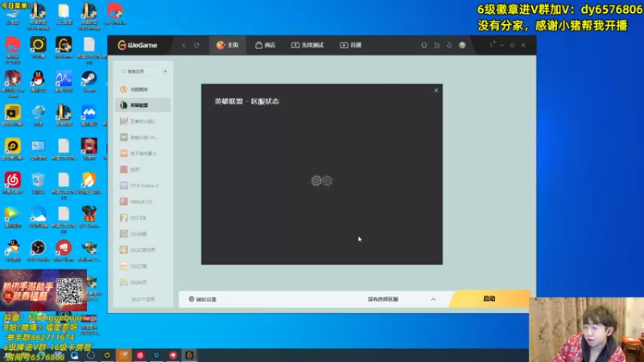Open the Recycle Bin desktop icon
Image resolution: width=644 pixels, height=362 pixels.
pos(38,183)
